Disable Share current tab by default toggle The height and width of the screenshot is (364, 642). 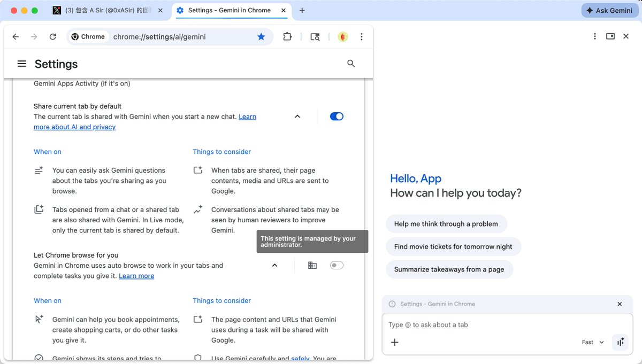point(337,117)
